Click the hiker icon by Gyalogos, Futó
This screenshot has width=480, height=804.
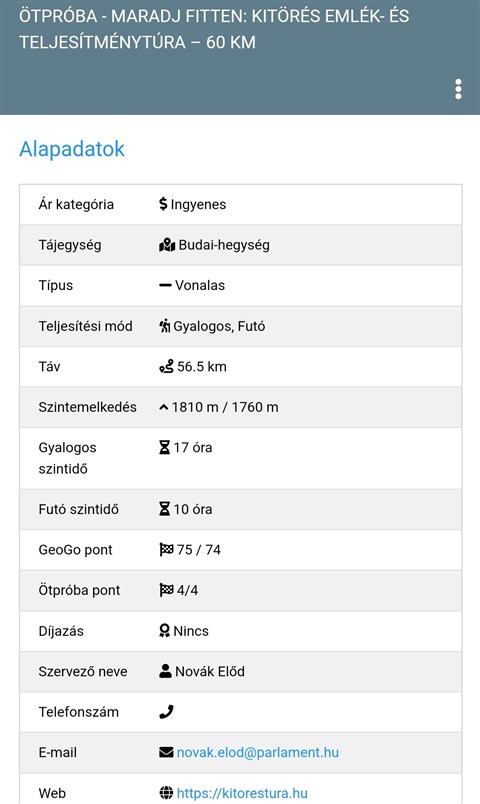click(x=165, y=326)
